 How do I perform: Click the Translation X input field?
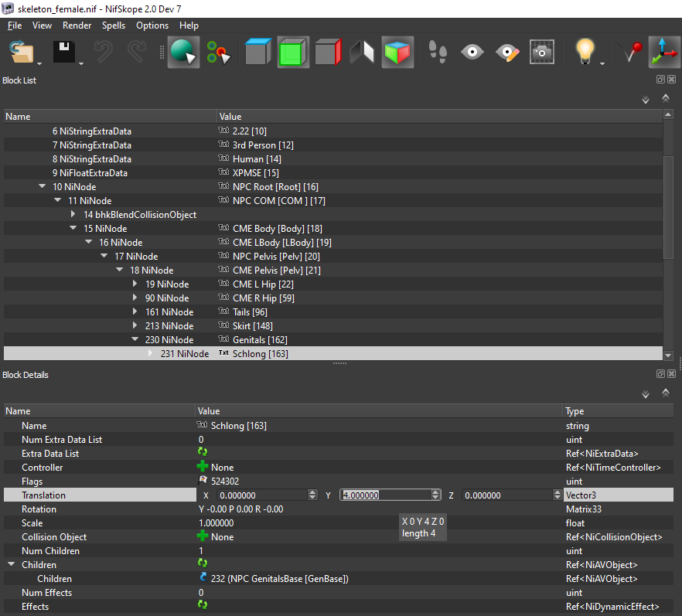263,495
